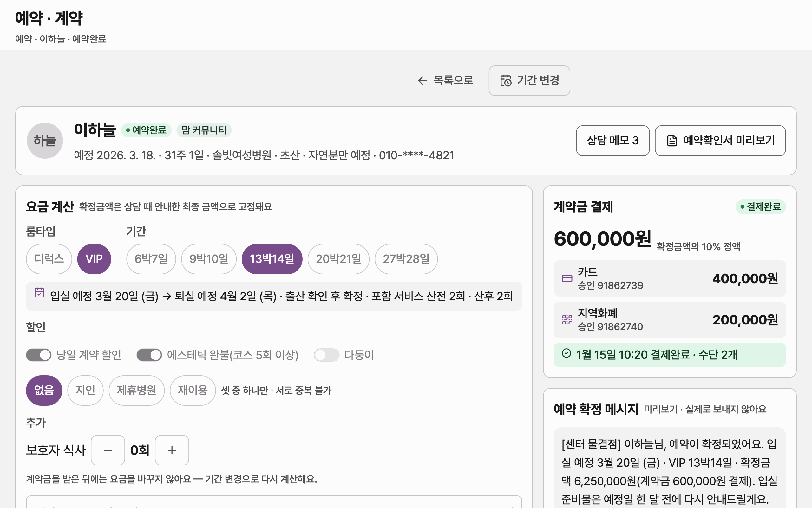Image resolution: width=812 pixels, height=508 pixels.
Task: Click the check circle icon beside 결제완료 time
Action: (x=566, y=353)
